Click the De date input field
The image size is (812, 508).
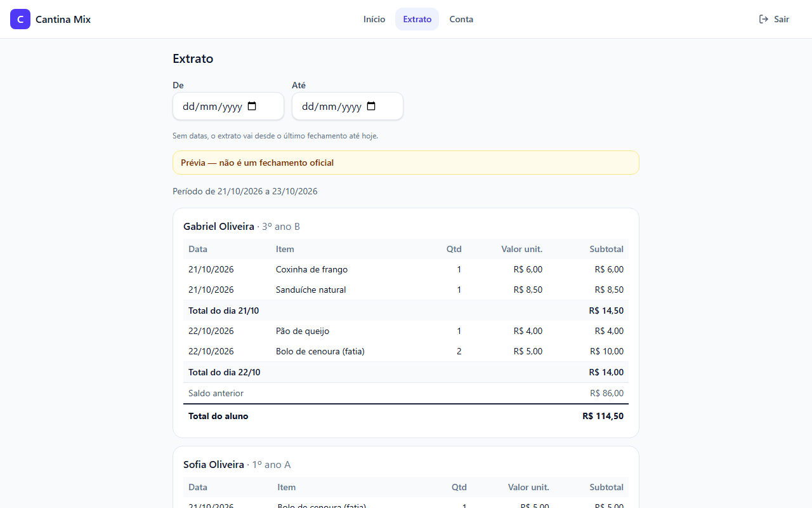click(x=228, y=106)
